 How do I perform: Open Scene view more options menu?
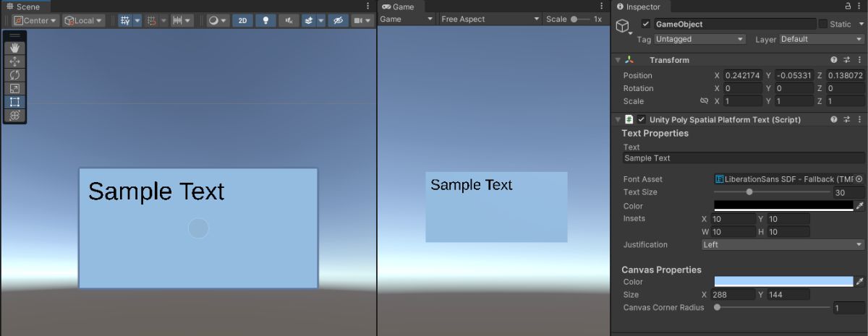click(x=368, y=6)
